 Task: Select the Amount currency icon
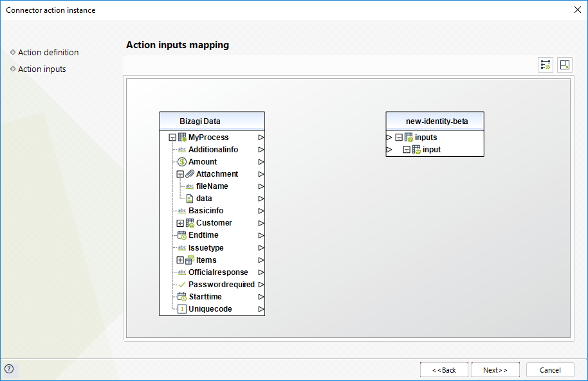182,162
